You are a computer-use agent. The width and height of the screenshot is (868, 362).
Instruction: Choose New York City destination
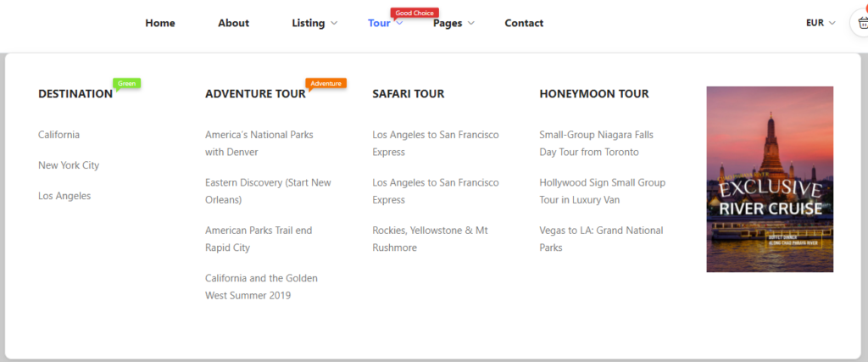(69, 165)
